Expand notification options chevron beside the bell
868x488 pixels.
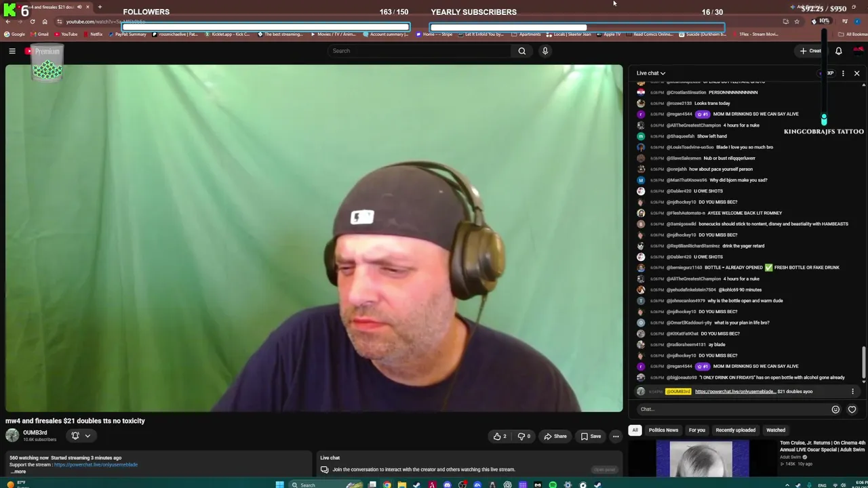tap(87, 436)
